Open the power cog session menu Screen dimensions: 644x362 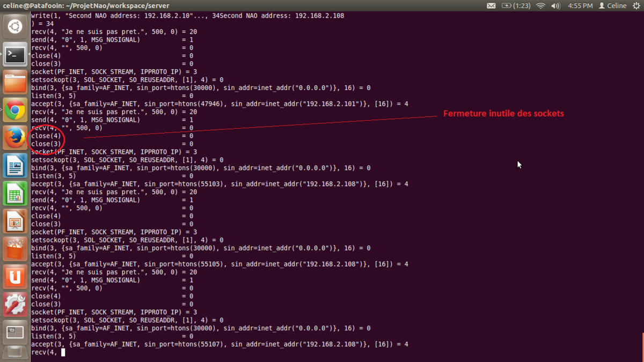pyautogui.click(x=636, y=6)
